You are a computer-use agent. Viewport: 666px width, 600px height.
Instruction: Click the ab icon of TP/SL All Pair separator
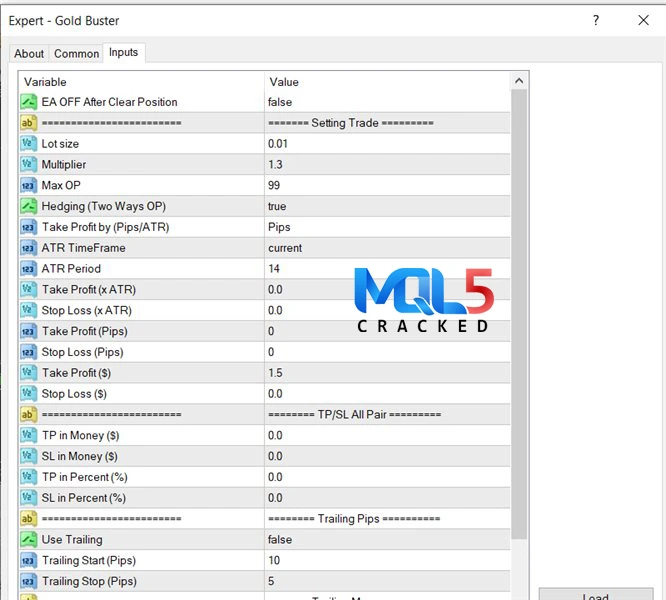[x=28, y=414]
